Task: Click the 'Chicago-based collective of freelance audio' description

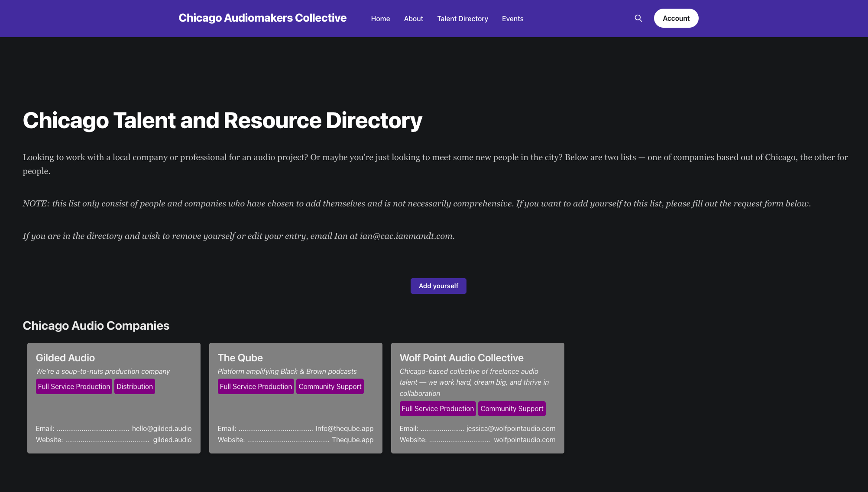Action: click(474, 382)
